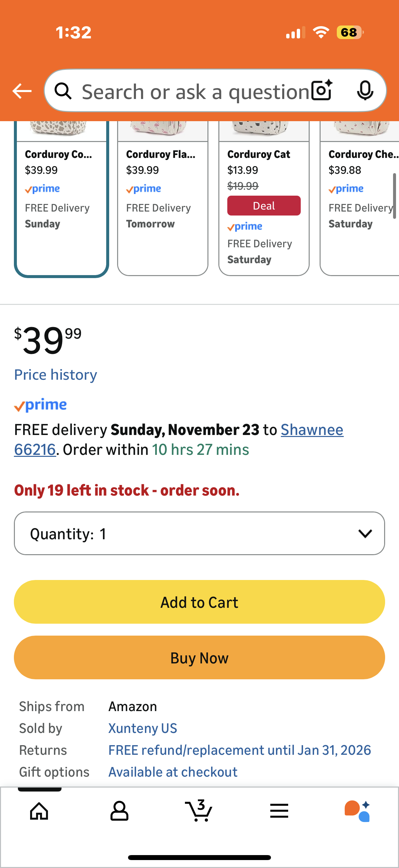Open the Rufus AI assistant icon
Viewport: 399px width, 868px height.
pyautogui.click(x=357, y=811)
